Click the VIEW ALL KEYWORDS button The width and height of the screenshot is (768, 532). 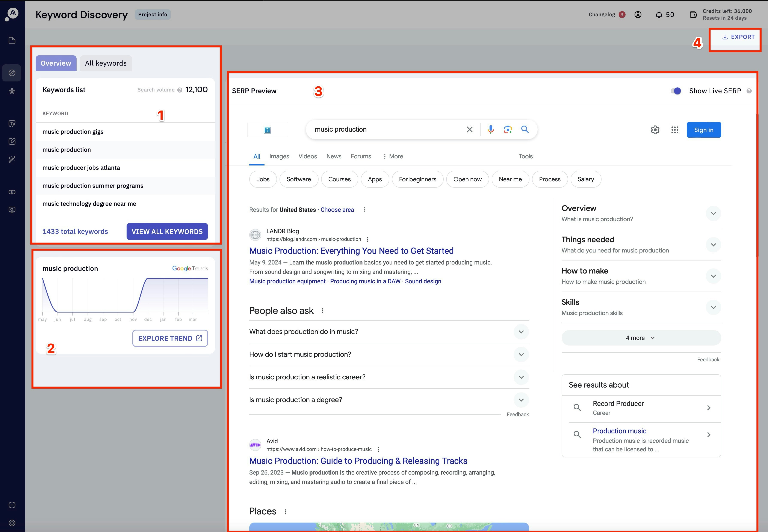click(167, 232)
